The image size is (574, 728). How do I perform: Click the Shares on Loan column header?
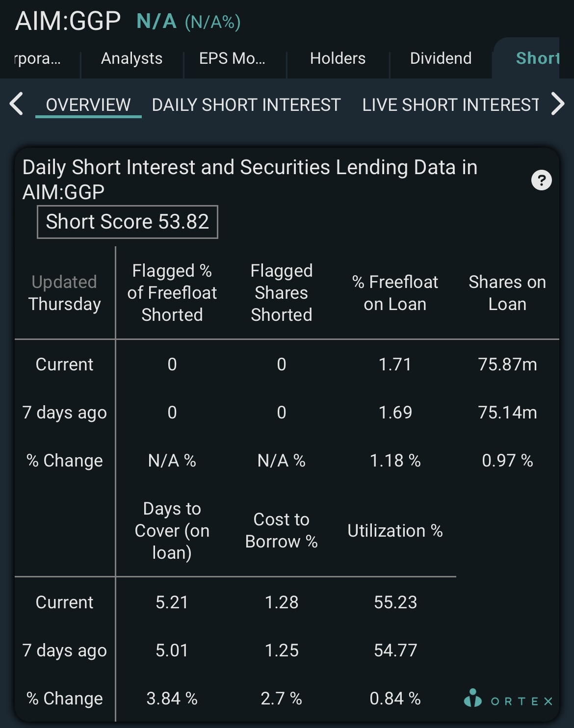[x=507, y=293]
